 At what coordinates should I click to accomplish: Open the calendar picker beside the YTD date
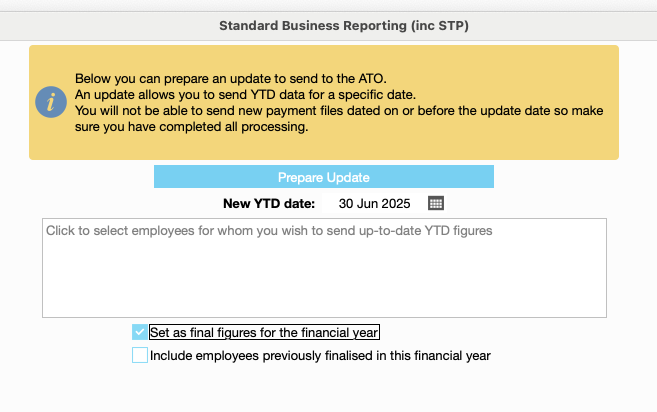(436, 203)
